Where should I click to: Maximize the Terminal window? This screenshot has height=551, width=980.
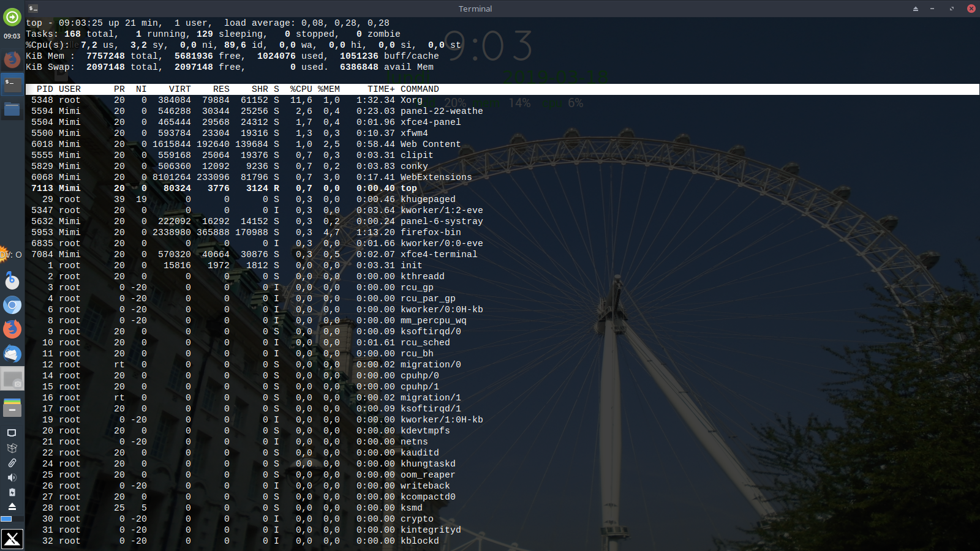pos(952,9)
